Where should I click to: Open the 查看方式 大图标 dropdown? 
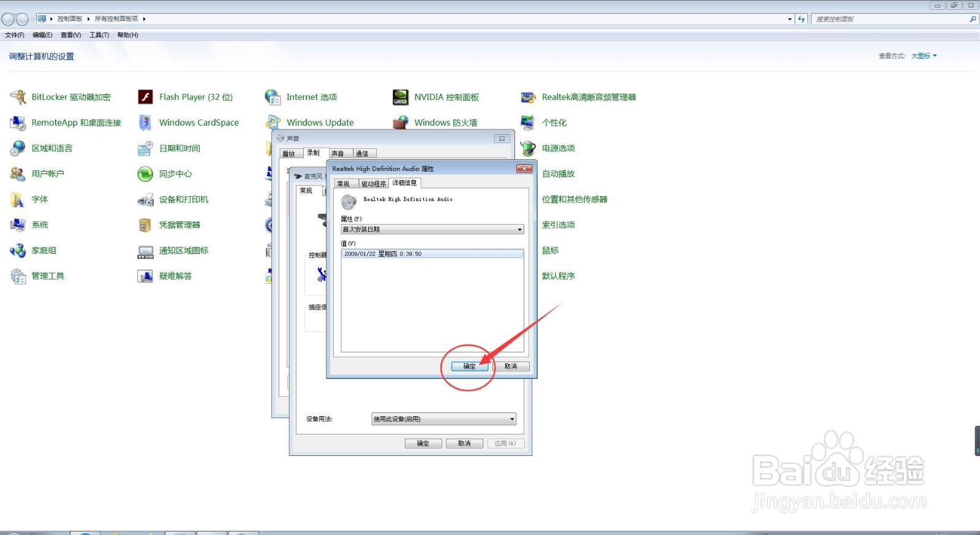pyautogui.click(x=924, y=56)
